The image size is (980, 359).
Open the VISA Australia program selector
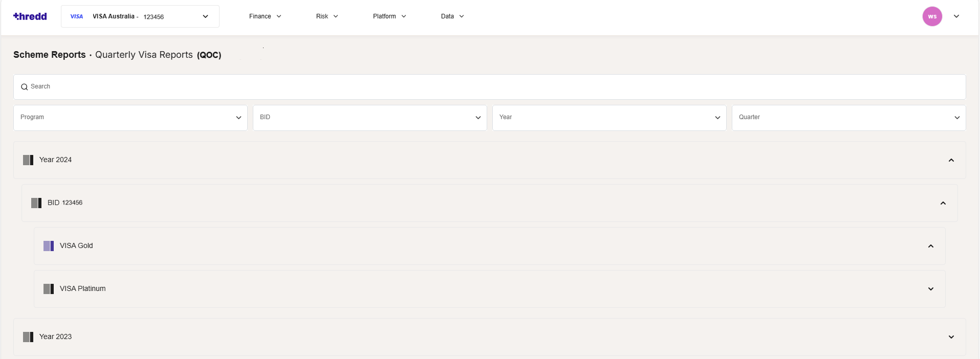point(140,16)
